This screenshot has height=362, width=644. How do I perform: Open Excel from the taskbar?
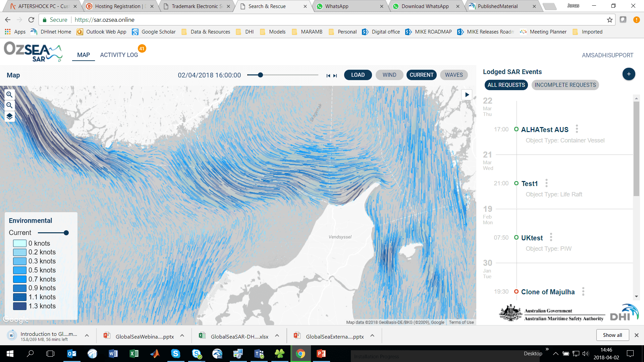point(134,354)
